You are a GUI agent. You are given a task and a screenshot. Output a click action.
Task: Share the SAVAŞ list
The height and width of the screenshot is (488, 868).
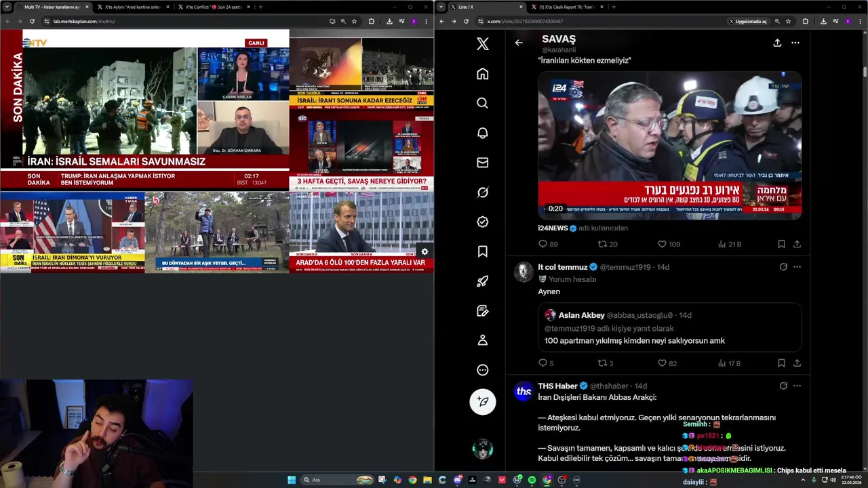(x=777, y=43)
